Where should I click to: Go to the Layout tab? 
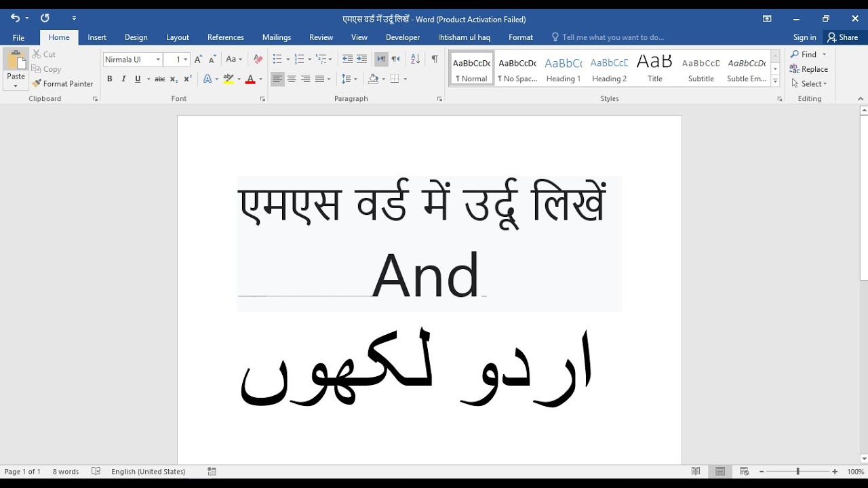click(178, 37)
